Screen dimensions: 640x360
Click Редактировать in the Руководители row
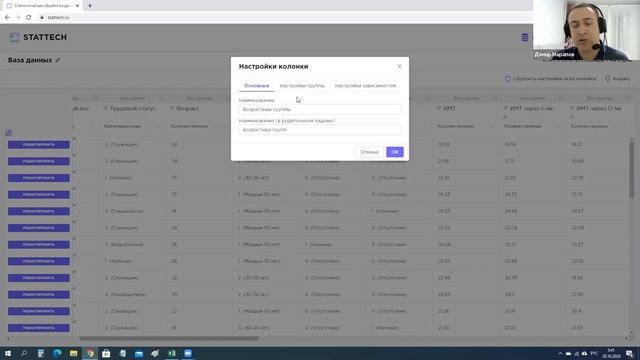39,294
